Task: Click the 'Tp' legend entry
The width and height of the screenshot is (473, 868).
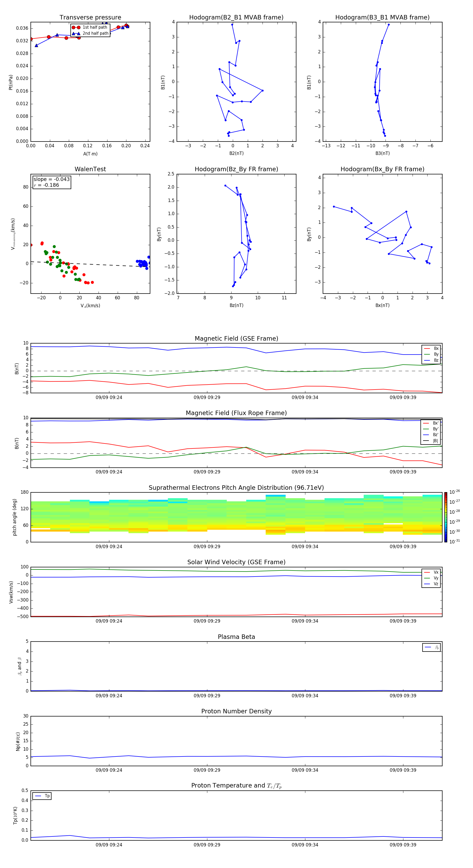Action: [x=42, y=796]
